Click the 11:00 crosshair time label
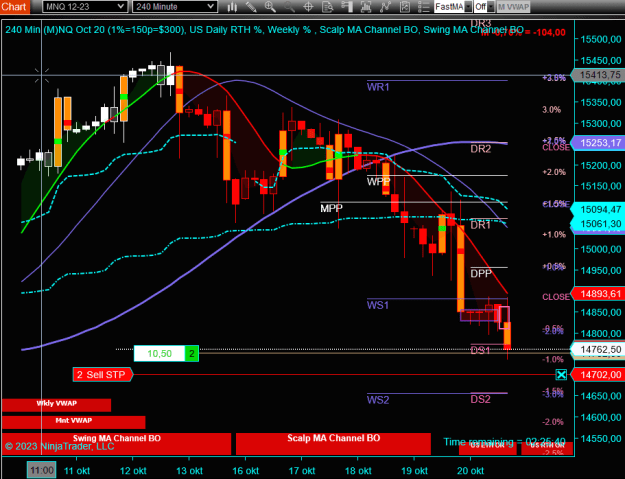The image size is (625, 479). (x=41, y=471)
